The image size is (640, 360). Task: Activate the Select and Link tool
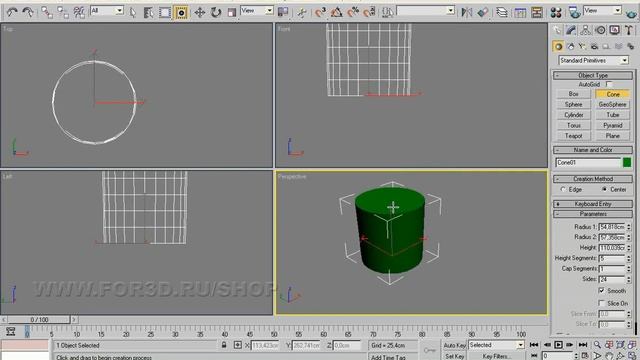(47, 12)
